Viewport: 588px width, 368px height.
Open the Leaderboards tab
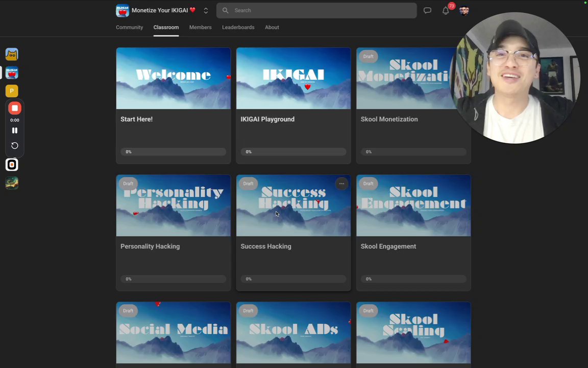238,28
